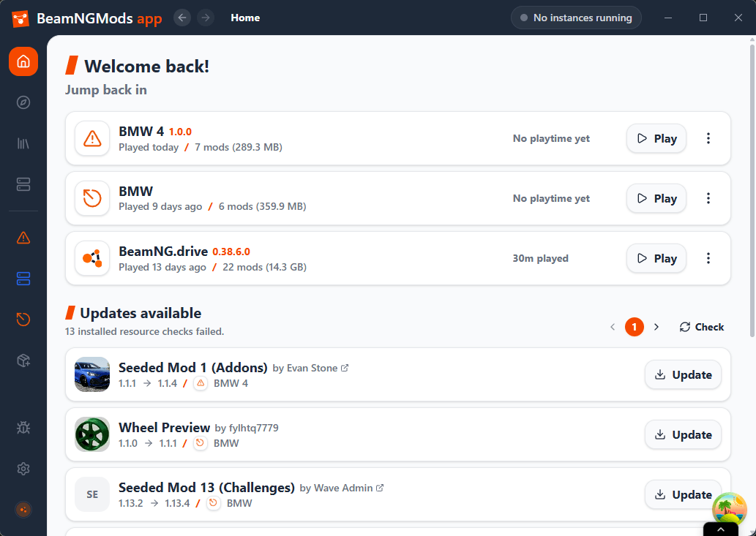Viewport: 756px width, 536px height.
Task: Open the Home sidebar icon
Action: (x=23, y=61)
